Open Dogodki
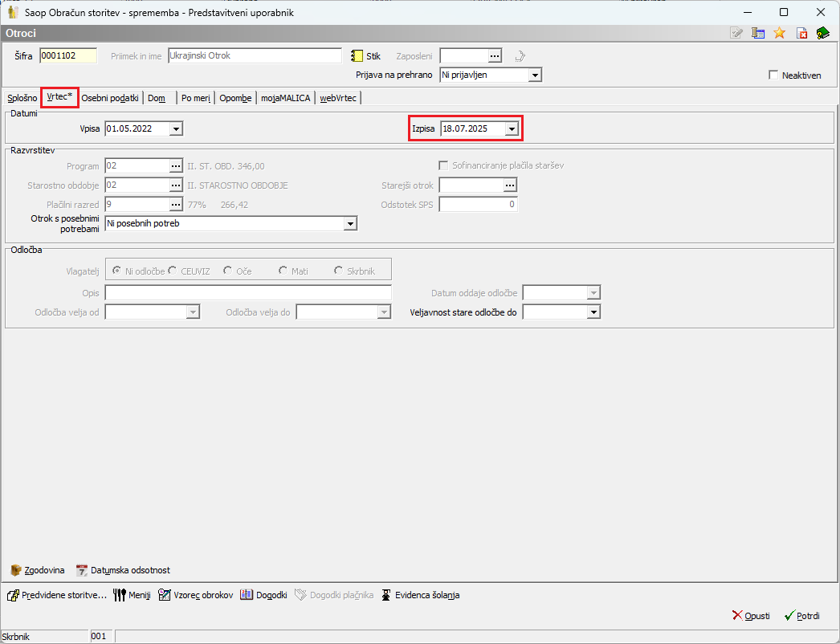Image resolution: width=840 pixels, height=644 pixels. point(263,595)
